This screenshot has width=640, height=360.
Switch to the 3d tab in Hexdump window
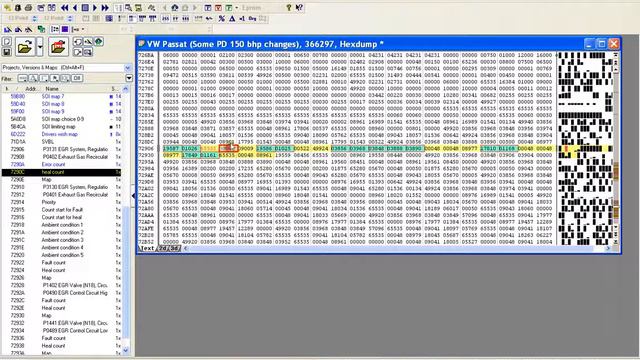coord(174,248)
